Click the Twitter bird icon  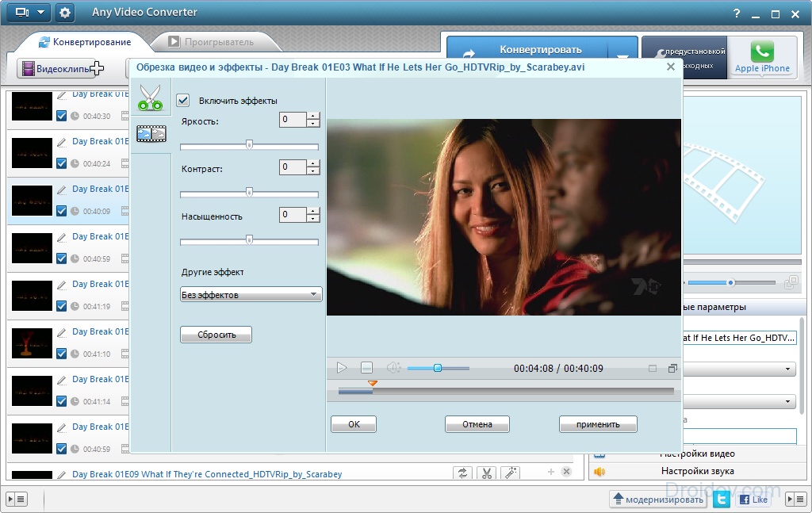click(x=722, y=499)
